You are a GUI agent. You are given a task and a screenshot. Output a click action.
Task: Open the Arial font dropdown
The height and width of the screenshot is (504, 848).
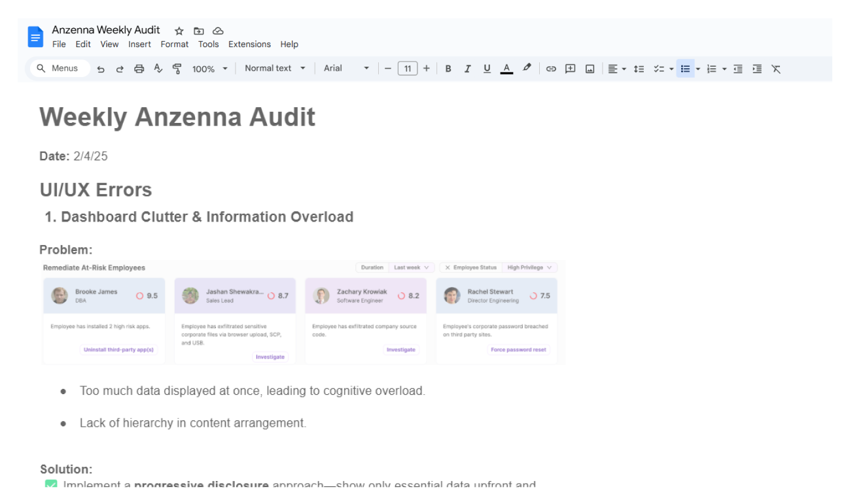point(346,68)
